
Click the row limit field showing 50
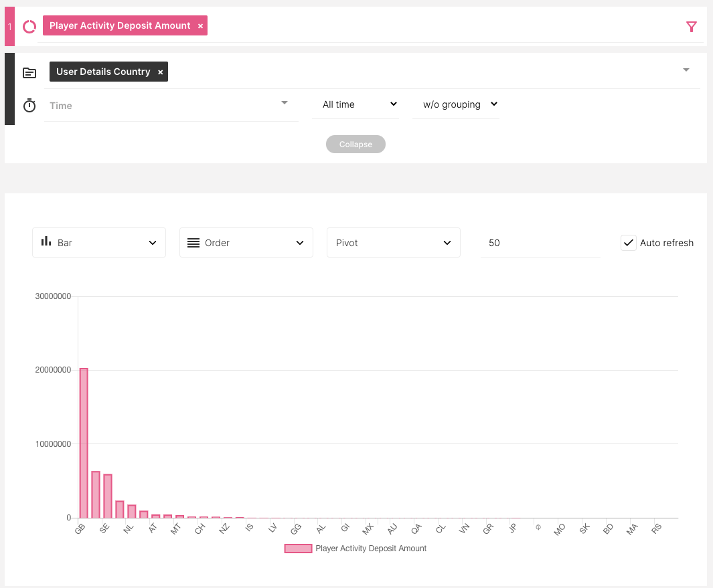coord(540,243)
